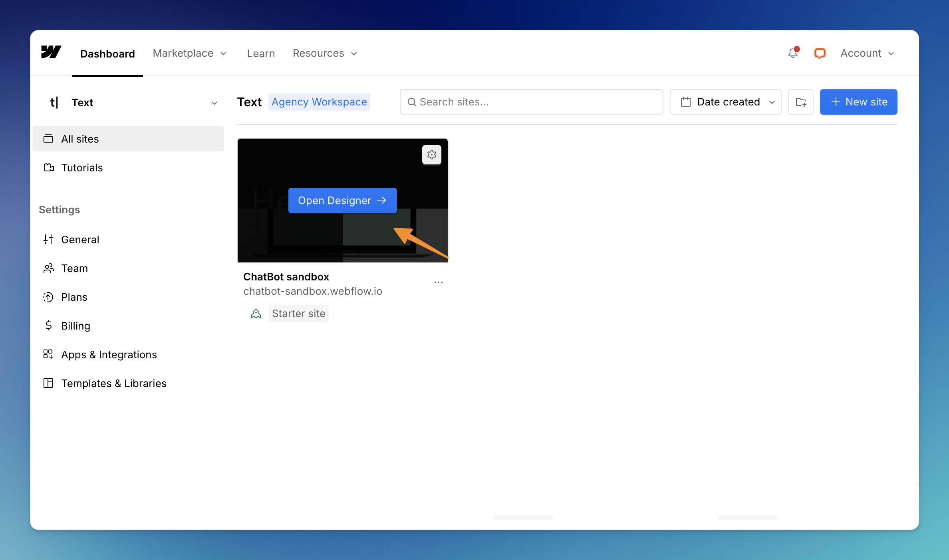Screen dimensions: 949x560
Task: Click the Open Designer button
Action: 342,201
